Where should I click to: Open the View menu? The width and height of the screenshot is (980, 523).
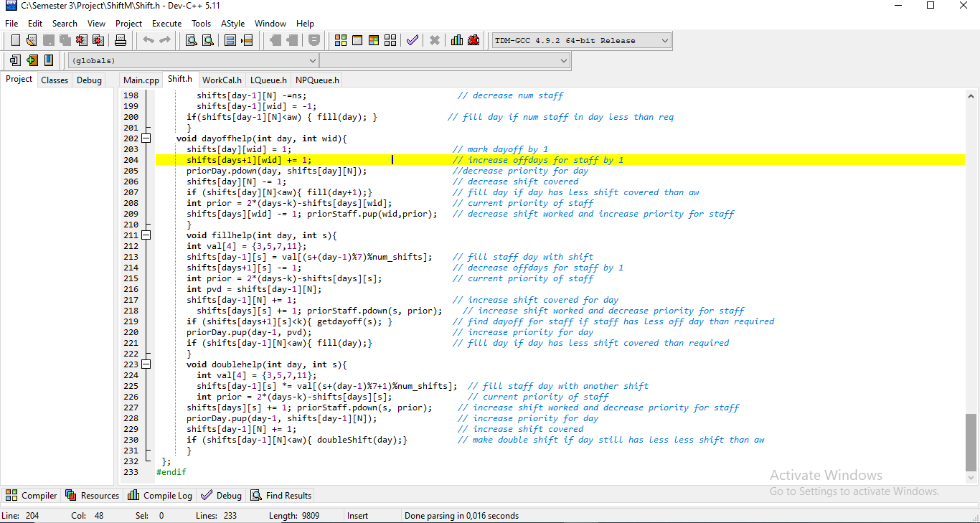pos(97,24)
